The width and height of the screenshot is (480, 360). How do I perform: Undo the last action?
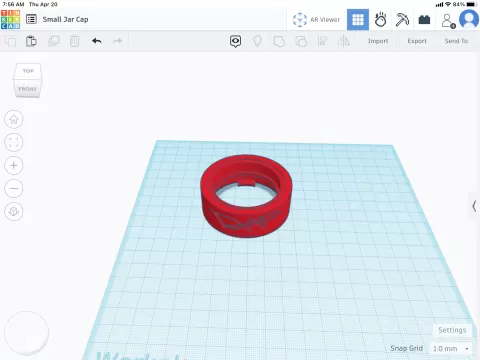(97, 41)
